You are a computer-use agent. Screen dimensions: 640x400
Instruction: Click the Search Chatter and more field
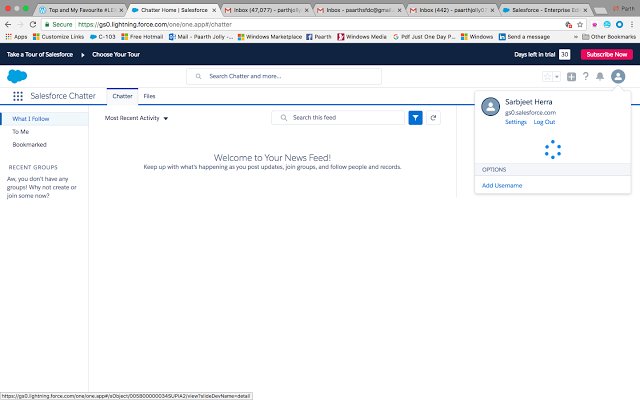point(284,76)
